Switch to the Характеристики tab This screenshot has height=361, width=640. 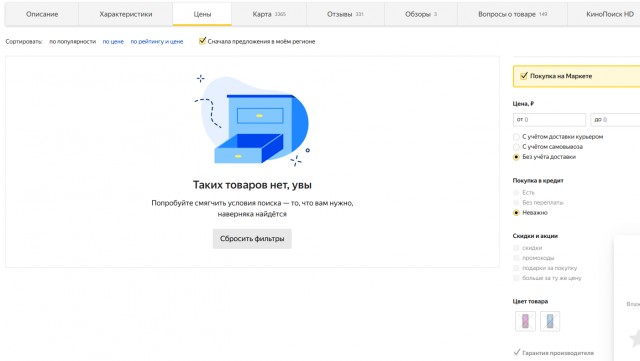click(x=126, y=14)
